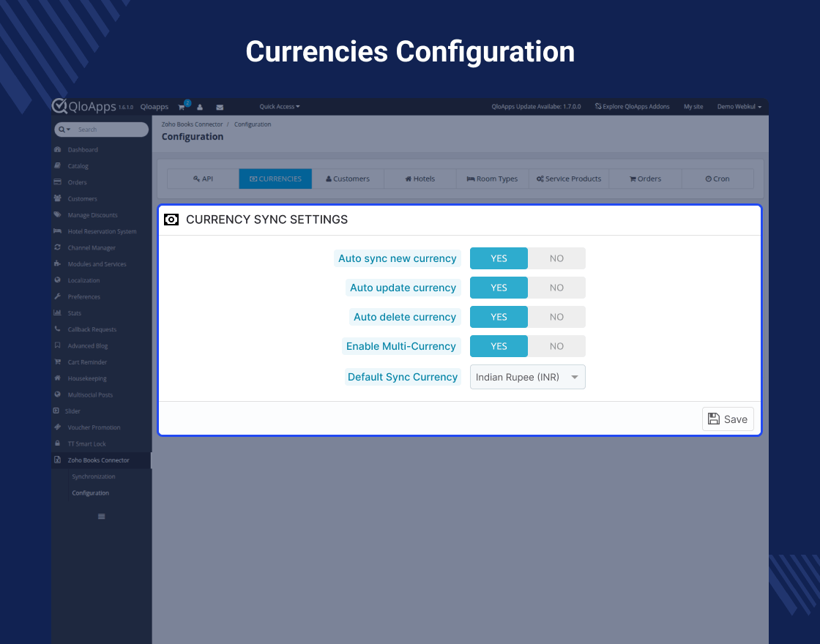Click the user profile icon in top bar
This screenshot has width=820, height=644.
point(200,107)
